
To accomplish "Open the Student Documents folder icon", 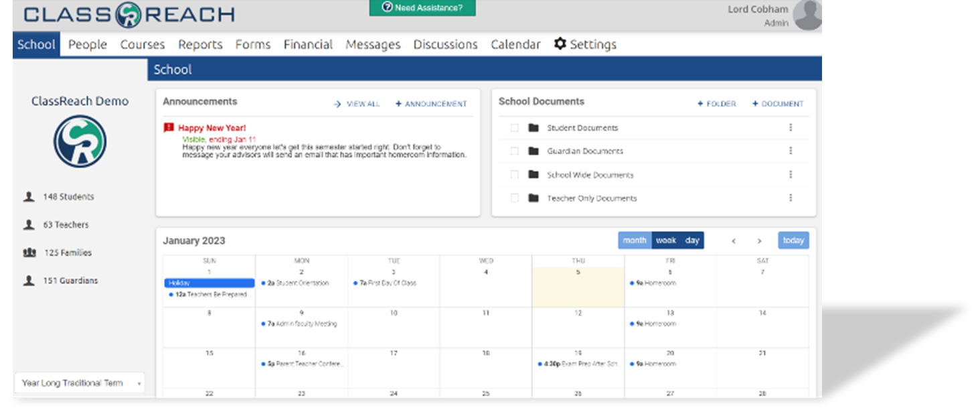I will click(x=532, y=127).
